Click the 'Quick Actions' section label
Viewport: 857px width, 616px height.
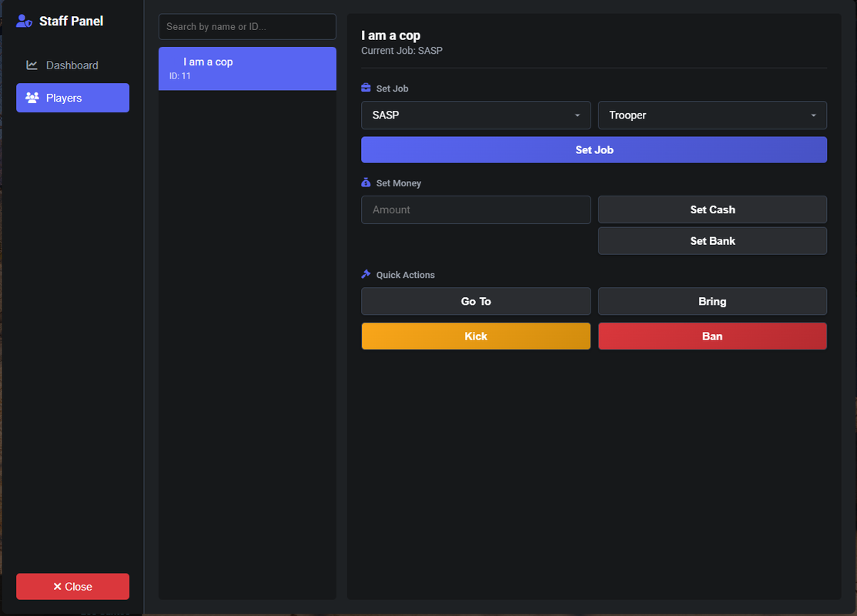406,275
